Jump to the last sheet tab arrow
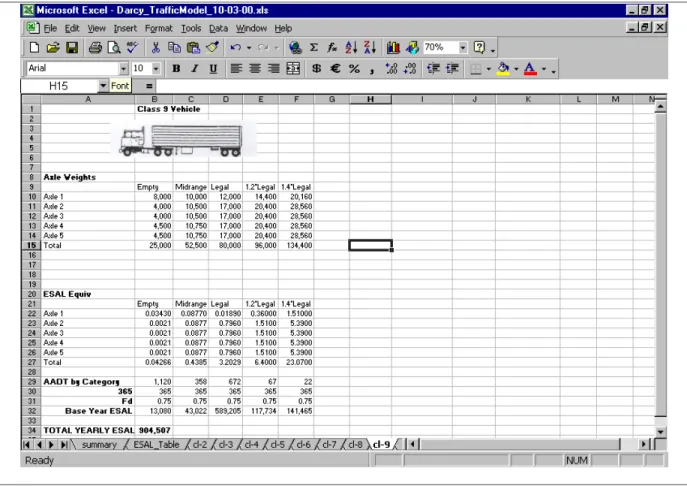The width and height of the screenshot is (687, 486). [64, 444]
